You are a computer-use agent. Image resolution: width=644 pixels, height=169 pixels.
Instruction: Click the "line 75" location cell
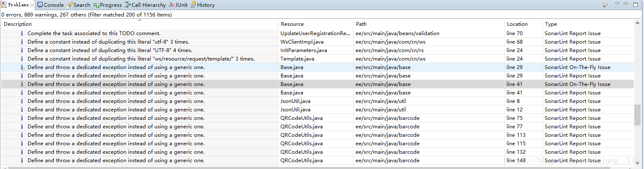point(524,118)
